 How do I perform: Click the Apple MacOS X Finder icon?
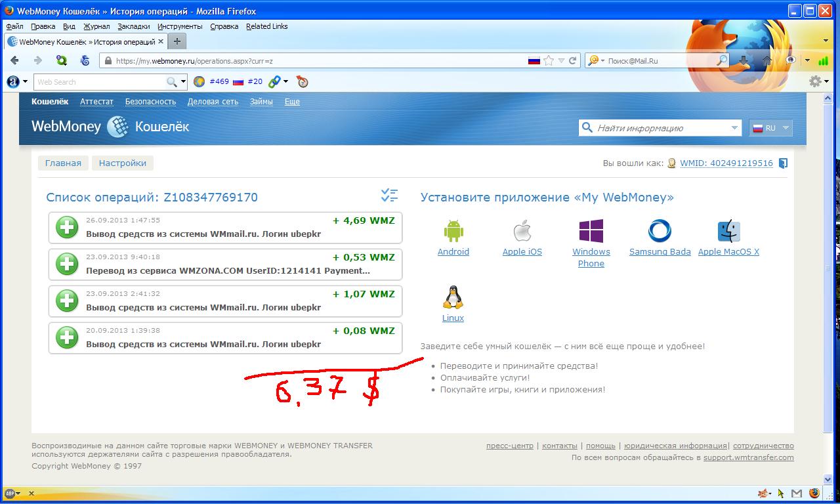pyautogui.click(x=728, y=231)
